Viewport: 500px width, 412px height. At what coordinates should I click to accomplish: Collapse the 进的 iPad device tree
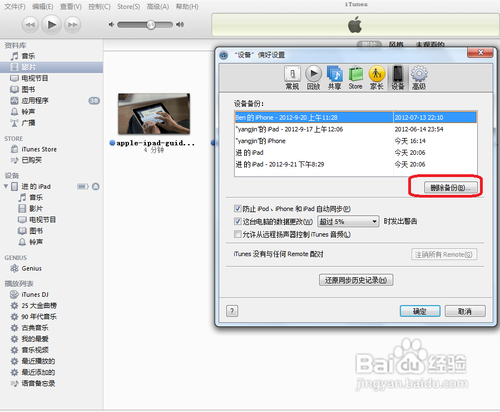[6, 186]
